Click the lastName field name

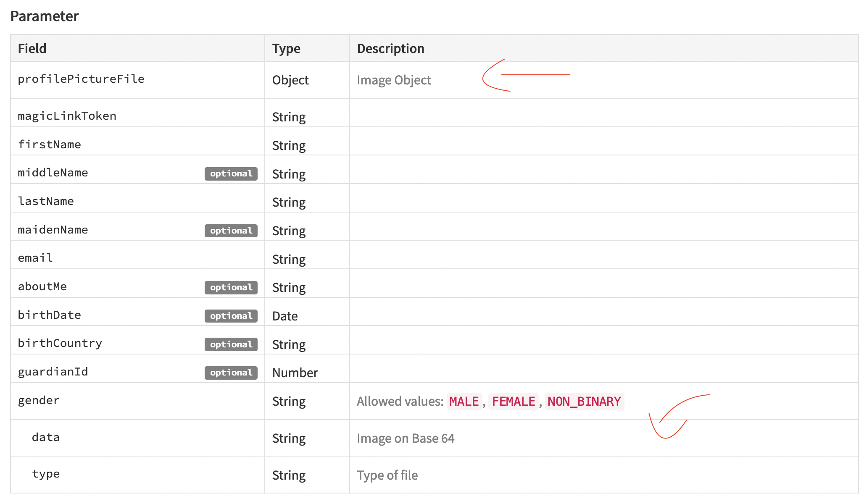[x=46, y=201]
